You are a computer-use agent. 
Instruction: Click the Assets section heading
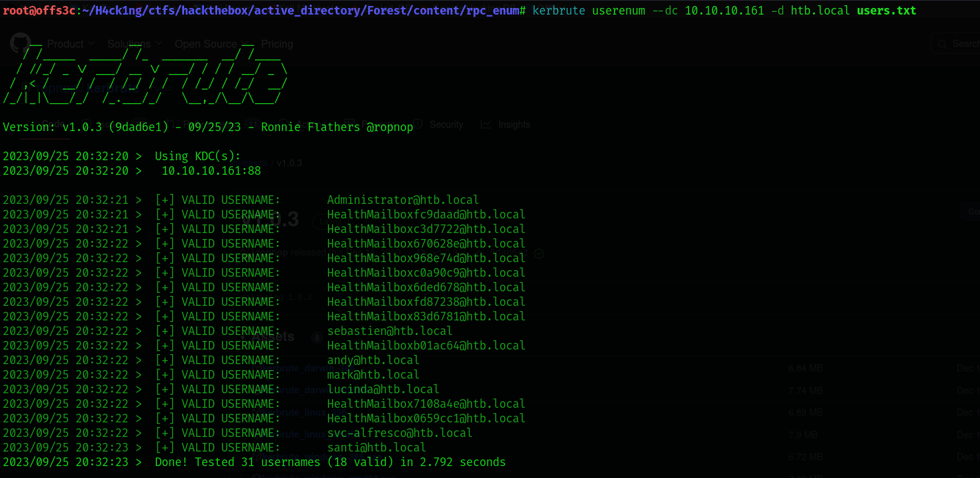pos(272,337)
